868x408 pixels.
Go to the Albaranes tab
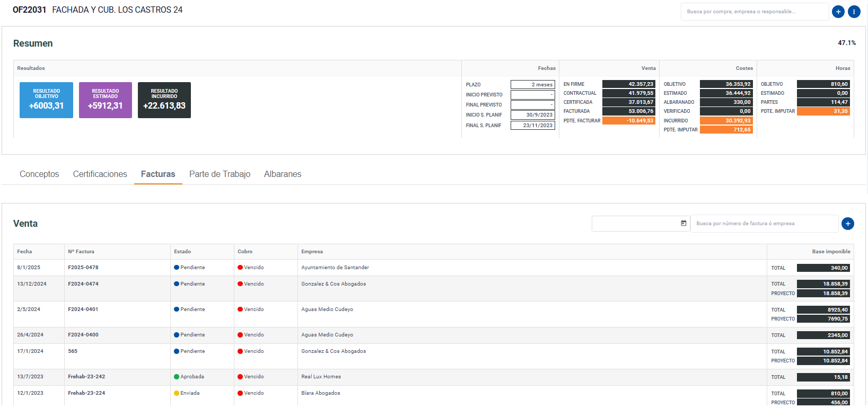(283, 174)
